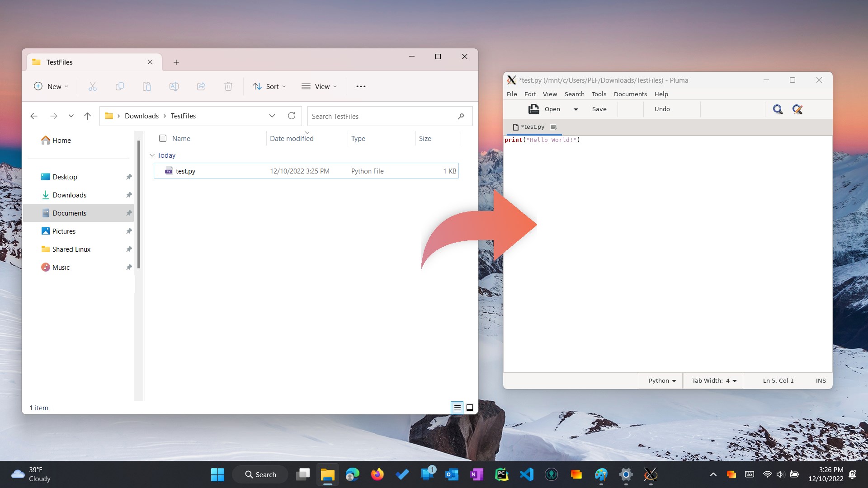The image size is (868, 488).
Task: Click the three-dots See more icon
Action: point(361,86)
